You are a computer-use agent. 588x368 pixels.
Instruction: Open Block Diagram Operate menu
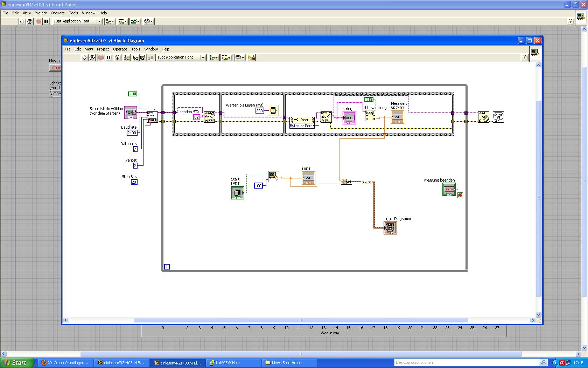click(x=120, y=49)
